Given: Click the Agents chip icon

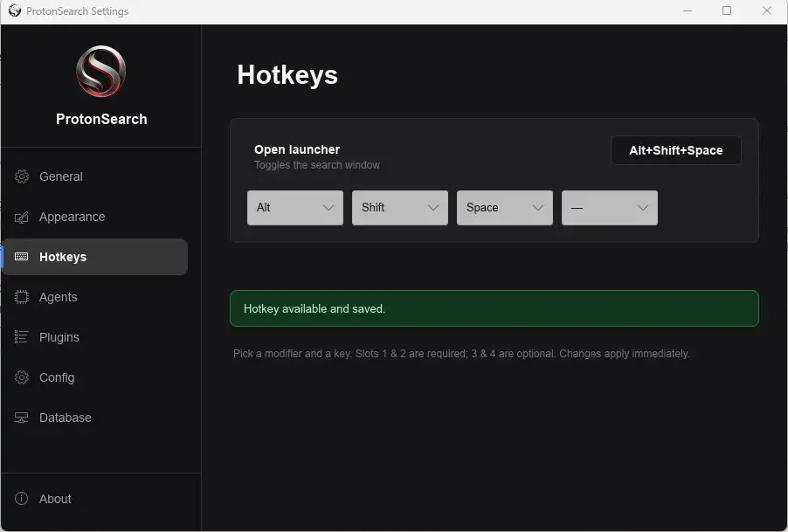Looking at the screenshot, I should click(22, 297).
